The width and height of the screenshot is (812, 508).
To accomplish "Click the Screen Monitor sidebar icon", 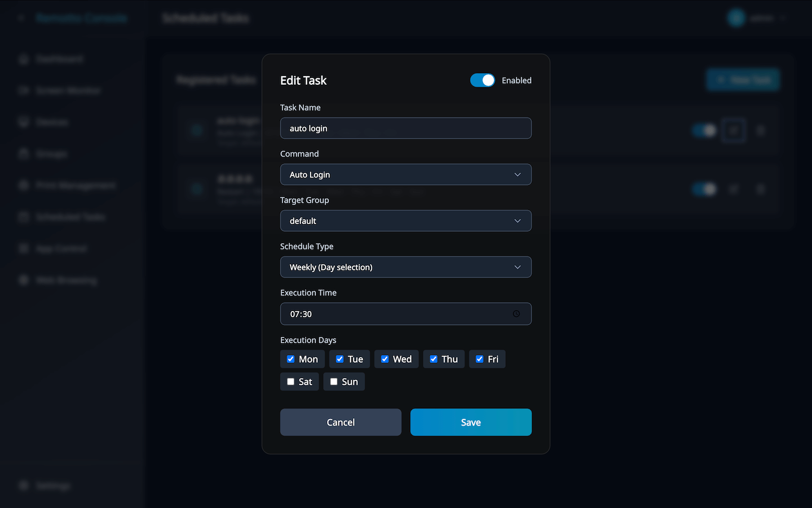I will coord(24,91).
